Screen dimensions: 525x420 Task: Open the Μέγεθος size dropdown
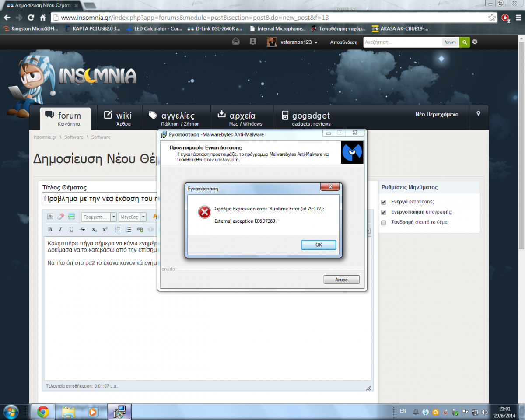[x=133, y=217]
